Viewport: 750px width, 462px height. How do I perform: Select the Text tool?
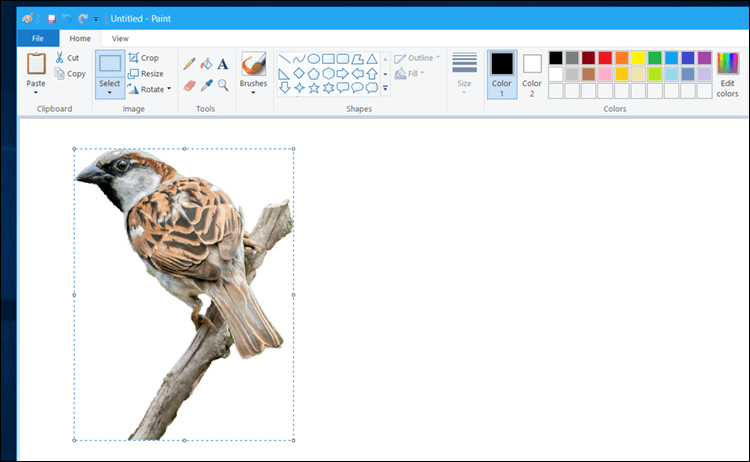tap(223, 64)
